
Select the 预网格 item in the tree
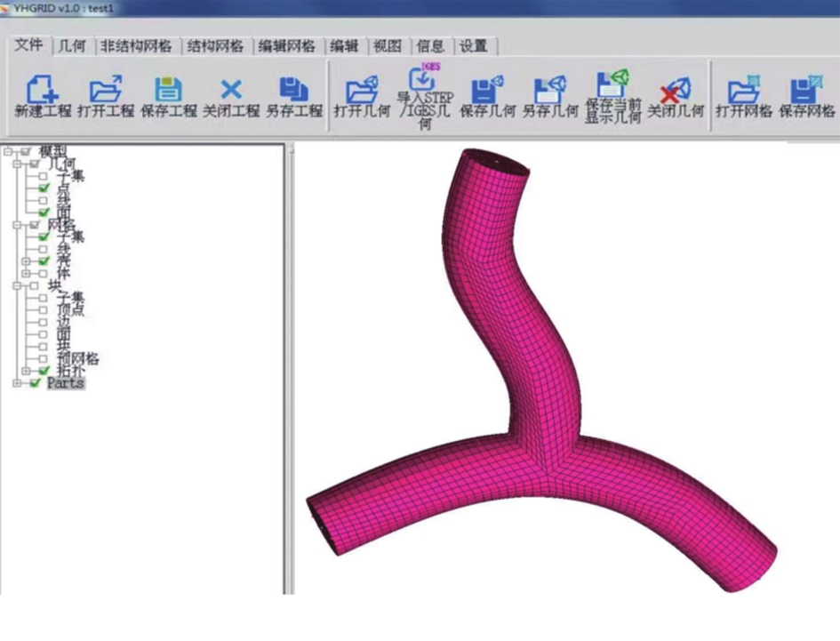click(x=77, y=358)
